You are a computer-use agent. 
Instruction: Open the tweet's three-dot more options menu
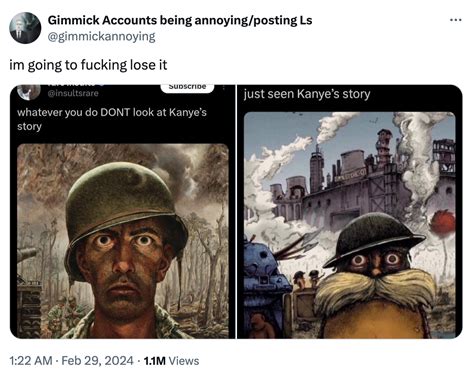pos(456,20)
